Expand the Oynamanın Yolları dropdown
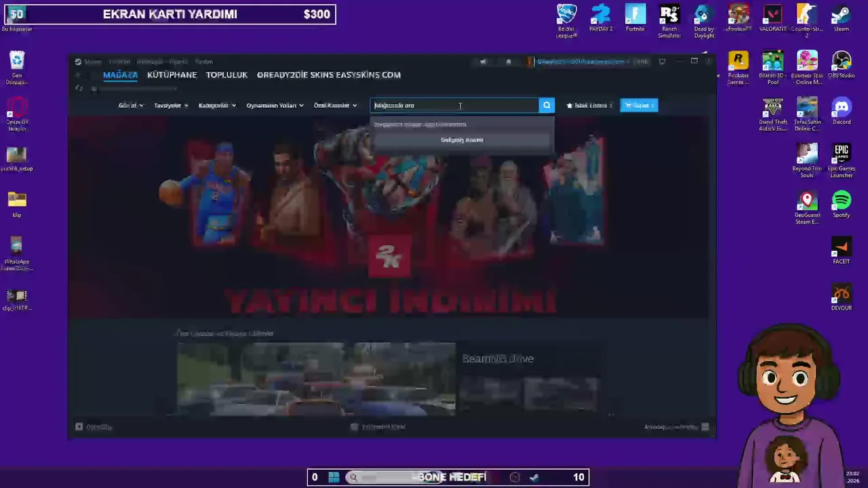This screenshot has width=868, height=488. point(275,105)
